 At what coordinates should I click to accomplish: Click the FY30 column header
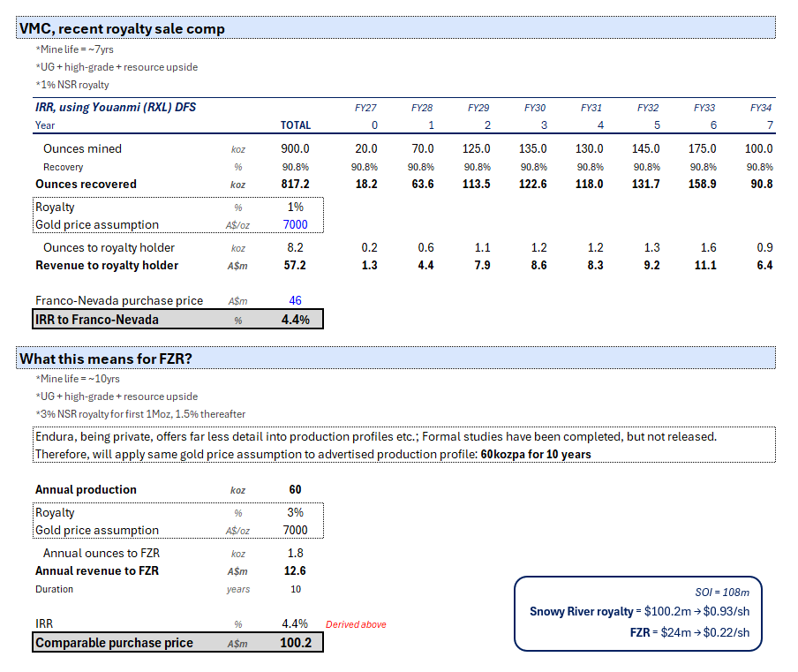(x=535, y=108)
